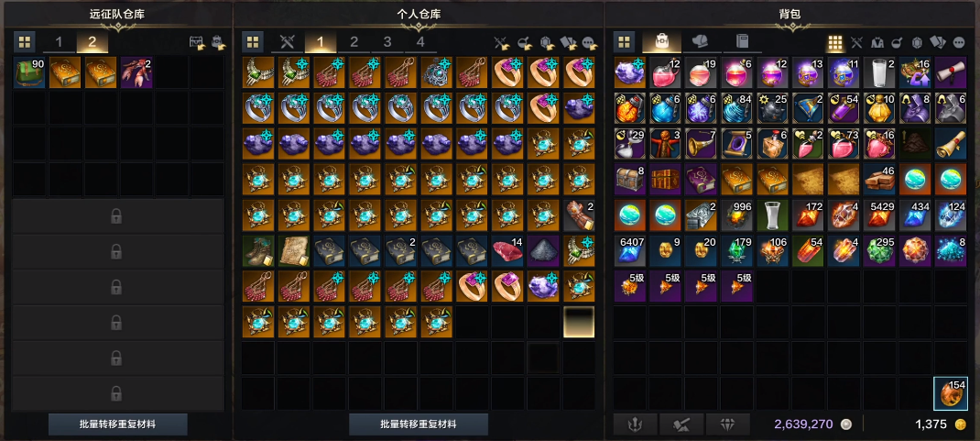Filter inventory by cooking pan icon
This screenshot has height=441, width=980.
point(897,42)
